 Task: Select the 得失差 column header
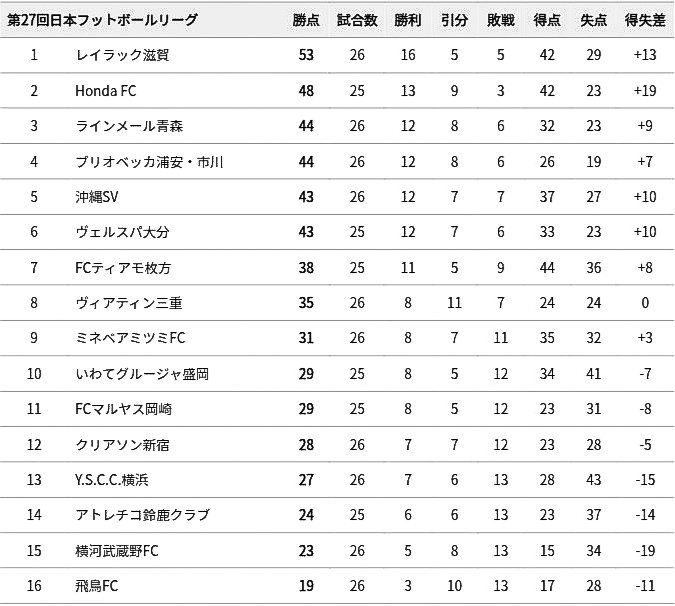point(644,20)
